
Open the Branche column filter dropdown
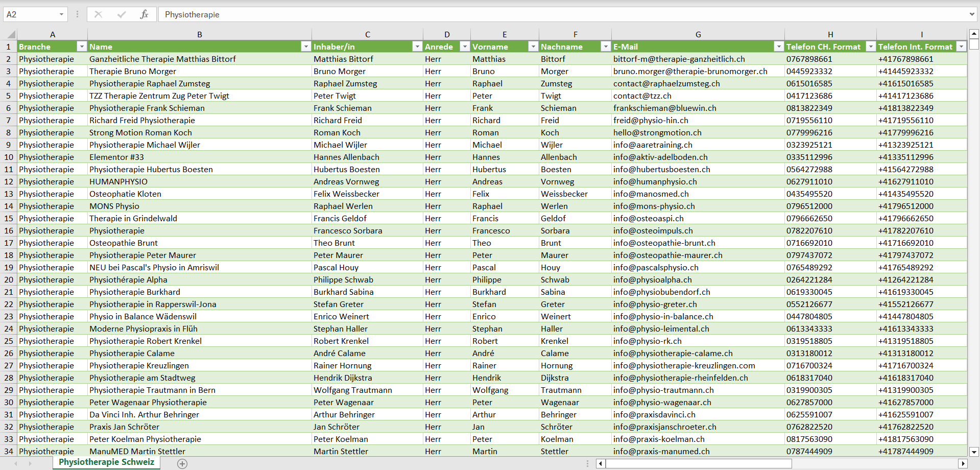tap(81, 46)
